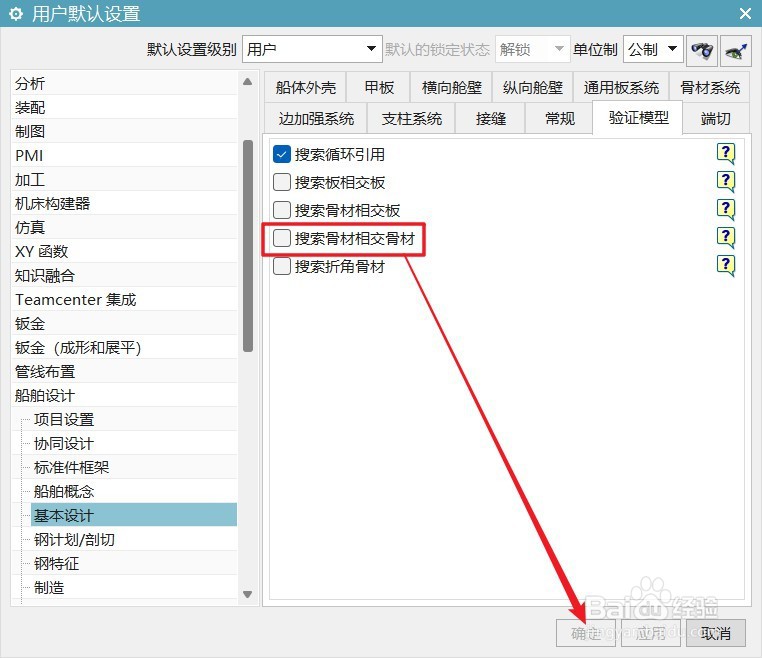The image size is (762, 658).
Task: Switch to 端切 tab
Action: (715, 119)
